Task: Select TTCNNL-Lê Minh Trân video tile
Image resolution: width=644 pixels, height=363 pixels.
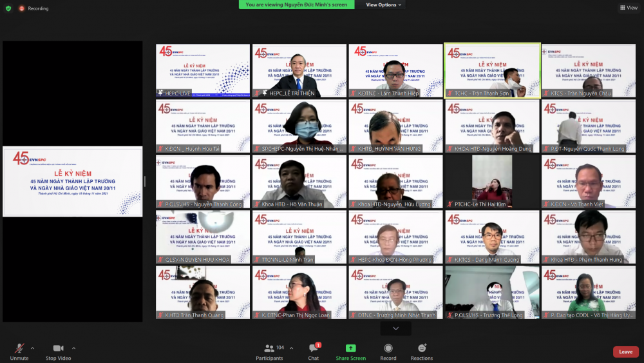Action: coord(299,237)
